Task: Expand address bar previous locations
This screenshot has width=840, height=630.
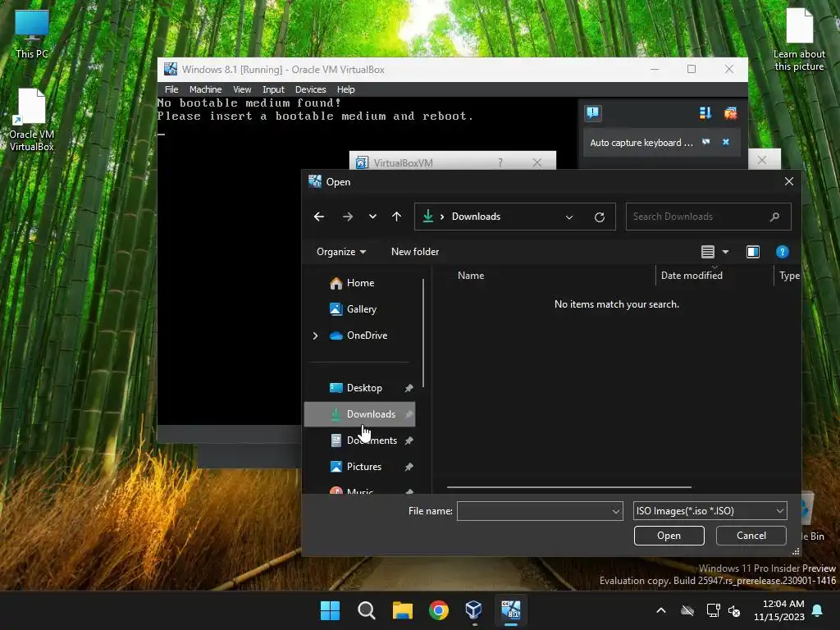Action: [569, 217]
